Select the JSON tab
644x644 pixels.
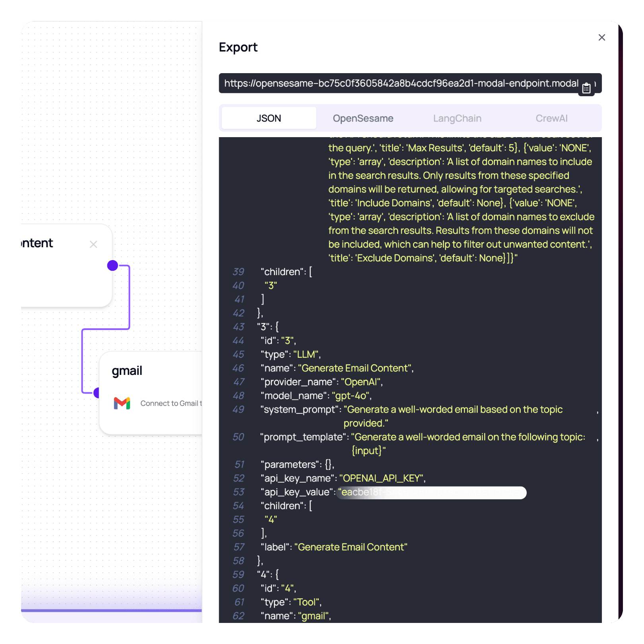(x=268, y=118)
